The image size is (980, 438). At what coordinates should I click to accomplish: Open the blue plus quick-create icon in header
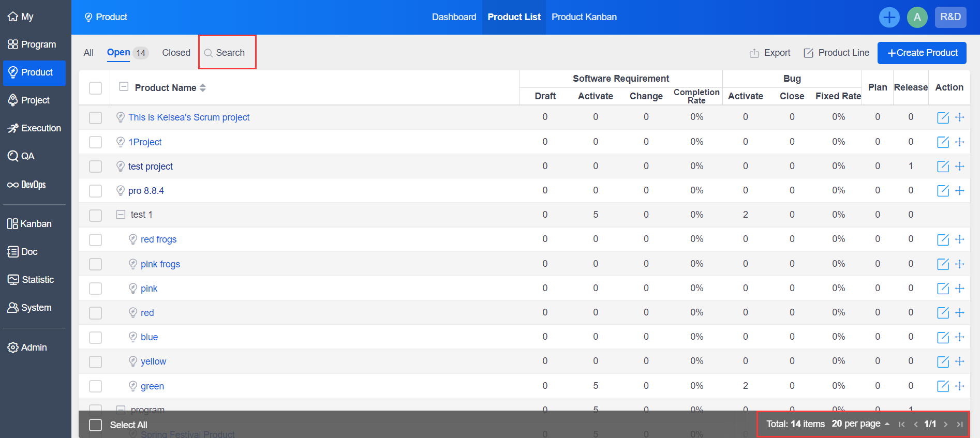[x=889, y=17]
